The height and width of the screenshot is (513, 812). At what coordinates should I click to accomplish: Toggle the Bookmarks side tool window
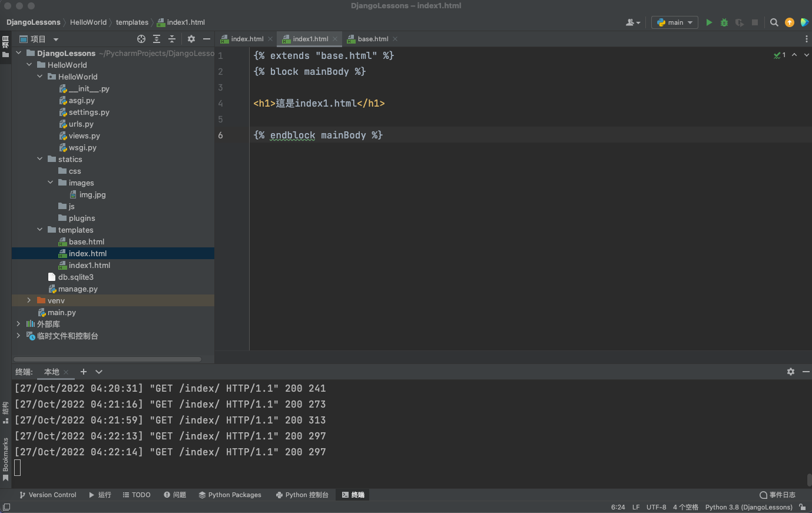[5, 458]
